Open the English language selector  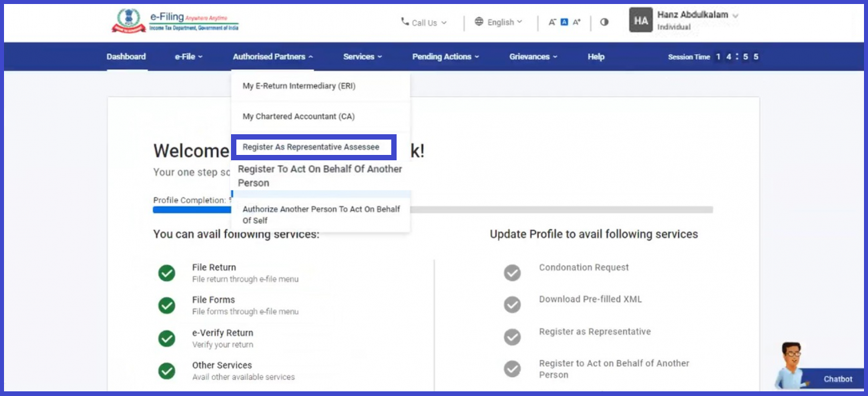click(x=499, y=22)
